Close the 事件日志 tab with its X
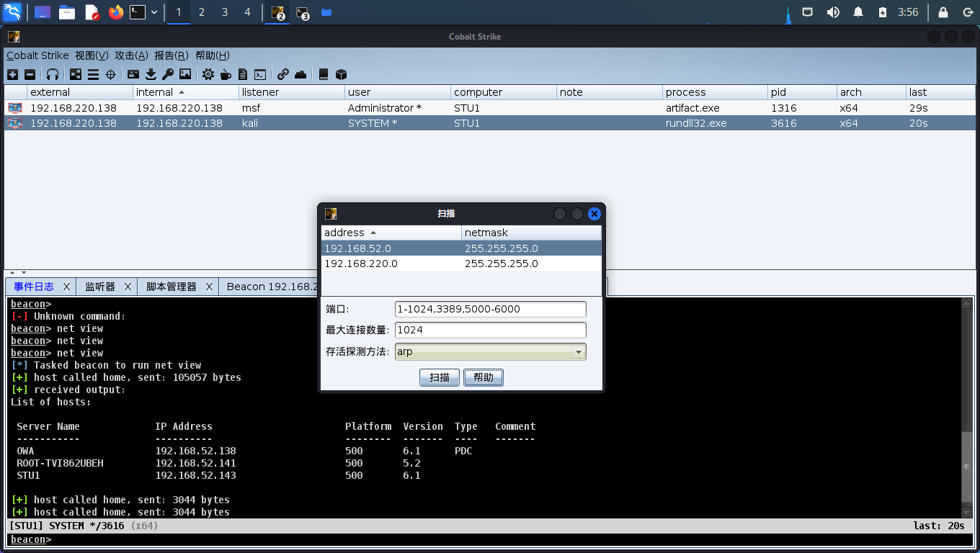 pyautogui.click(x=67, y=287)
